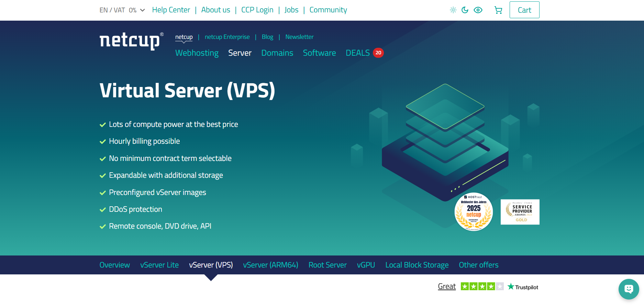Screen dimensions: 644x305
Task: Select the Root Server tab
Action: coord(327,265)
